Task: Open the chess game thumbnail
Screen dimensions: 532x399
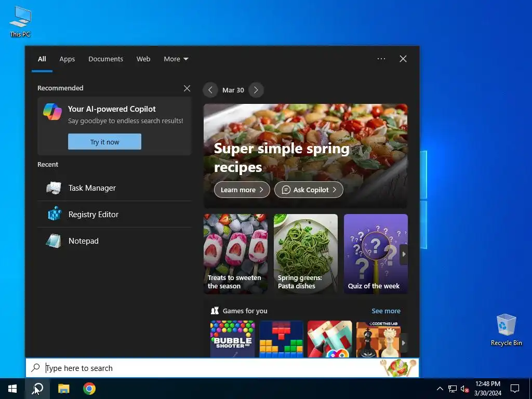Action: click(x=378, y=339)
